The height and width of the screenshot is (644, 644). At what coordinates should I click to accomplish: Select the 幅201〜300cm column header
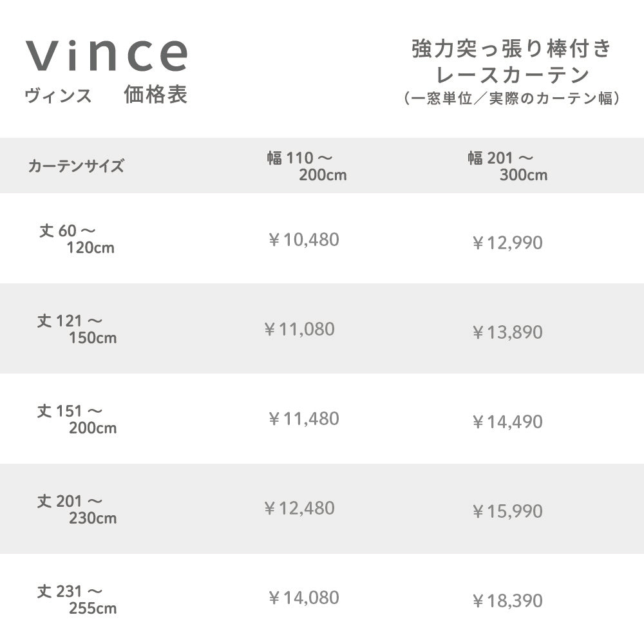tap(507, 166)
